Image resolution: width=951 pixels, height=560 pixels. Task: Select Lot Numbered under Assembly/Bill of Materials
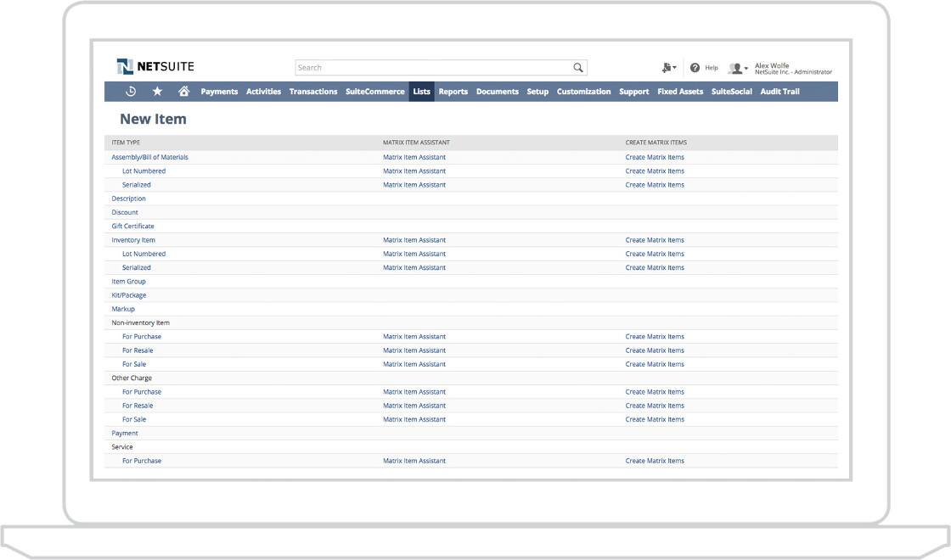[x=143, y=171]
